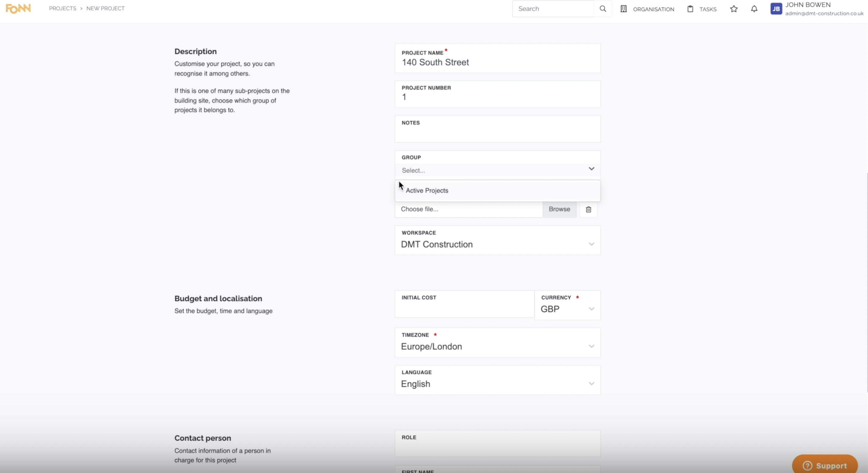Click the Contact person heading
This screenshot has width=868, height=473.
click(x=203, y=438)
